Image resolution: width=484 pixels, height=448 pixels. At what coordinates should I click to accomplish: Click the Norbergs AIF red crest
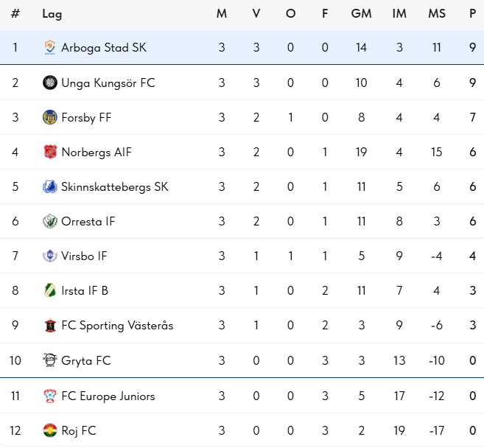click(x=49, y=152)
